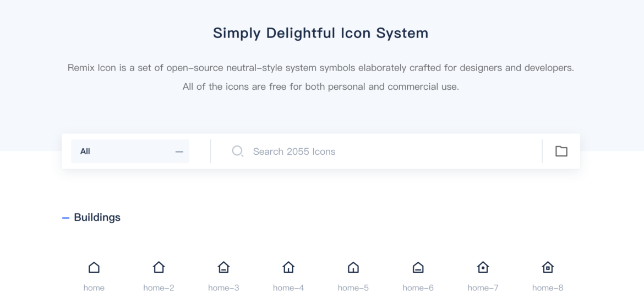Screen dimensions: 644x303
Task: Click the home-3 label text
Action: coord(223,288)
